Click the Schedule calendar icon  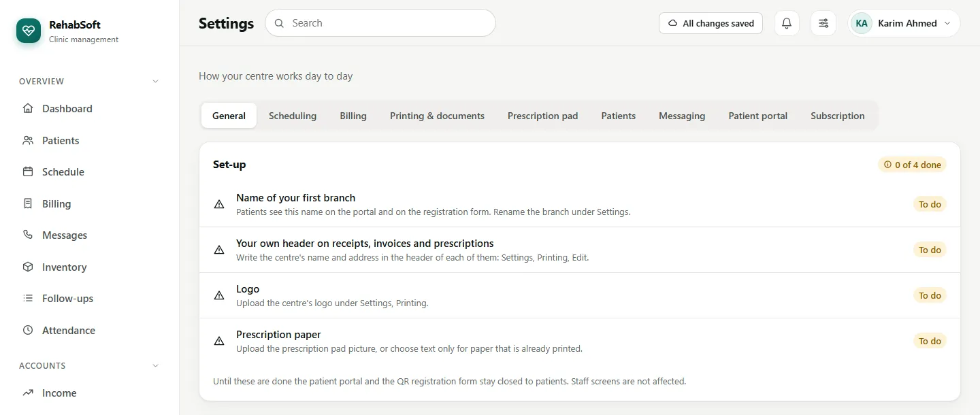(x=28, y=171)
